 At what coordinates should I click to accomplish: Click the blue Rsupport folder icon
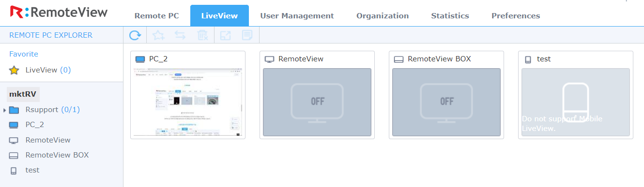coord(14,110)
